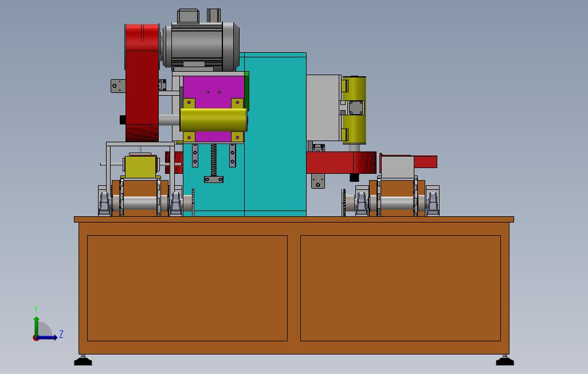
Task: Select the small yellow gearbox on left conveyor
Action: pos(140,166)
